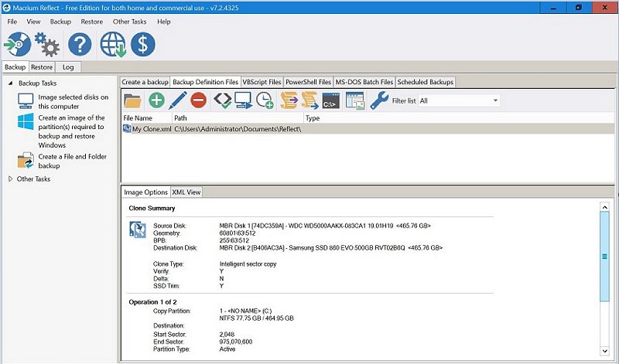The image size is (619, 364).
Task: Click the pencil edit definition icon
Action: (x=178, y=100)
